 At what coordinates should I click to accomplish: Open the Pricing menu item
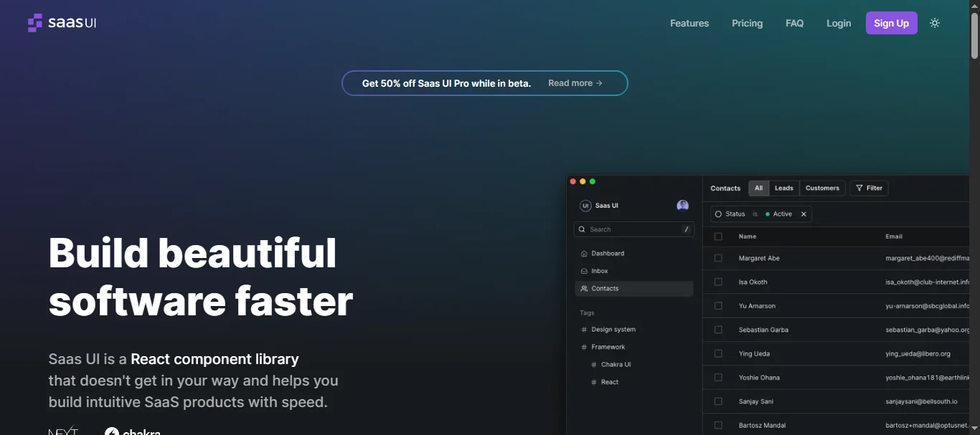(747, 22)
